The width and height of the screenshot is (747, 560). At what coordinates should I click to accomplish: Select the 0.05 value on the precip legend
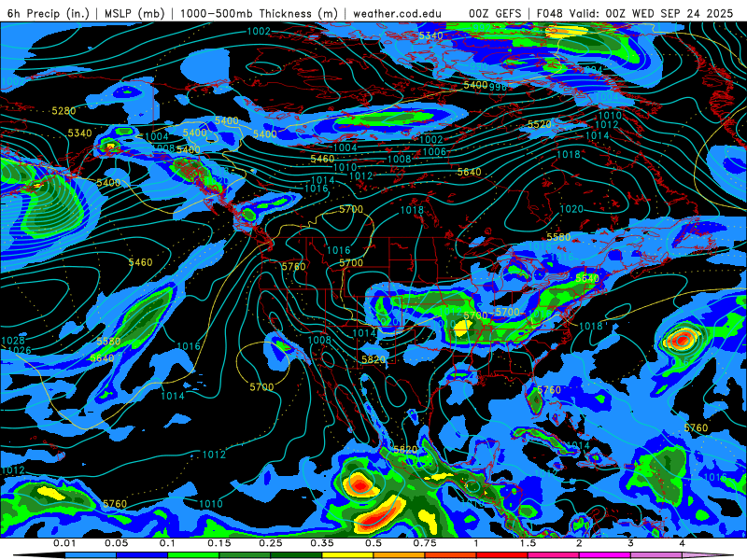pos(116,543)
